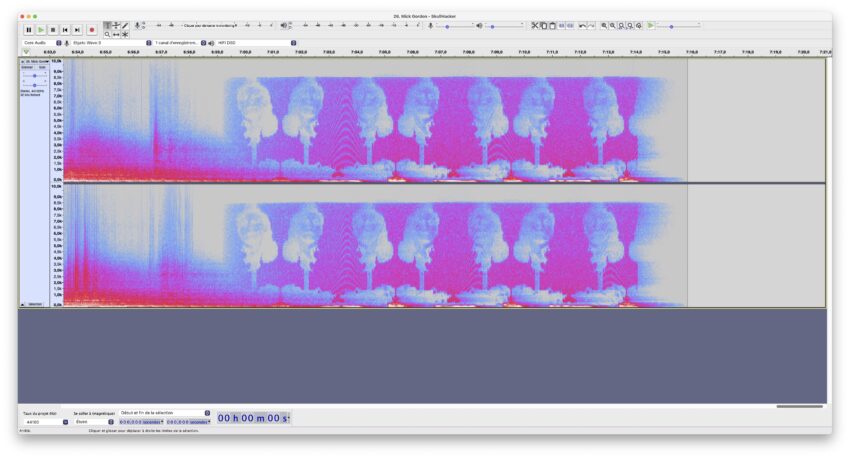The image size is (850, 458).
Task: Select the Envelope tool
Action: 116,25
